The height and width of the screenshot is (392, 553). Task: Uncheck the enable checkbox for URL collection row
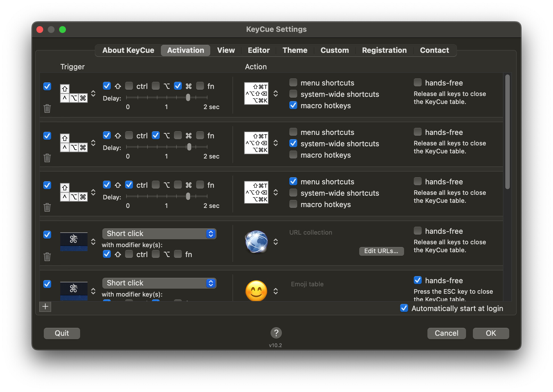point(47,235)
